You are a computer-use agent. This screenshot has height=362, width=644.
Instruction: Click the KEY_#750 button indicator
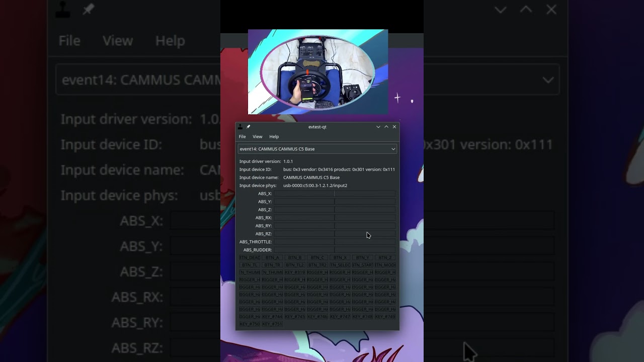click(250, 324)
